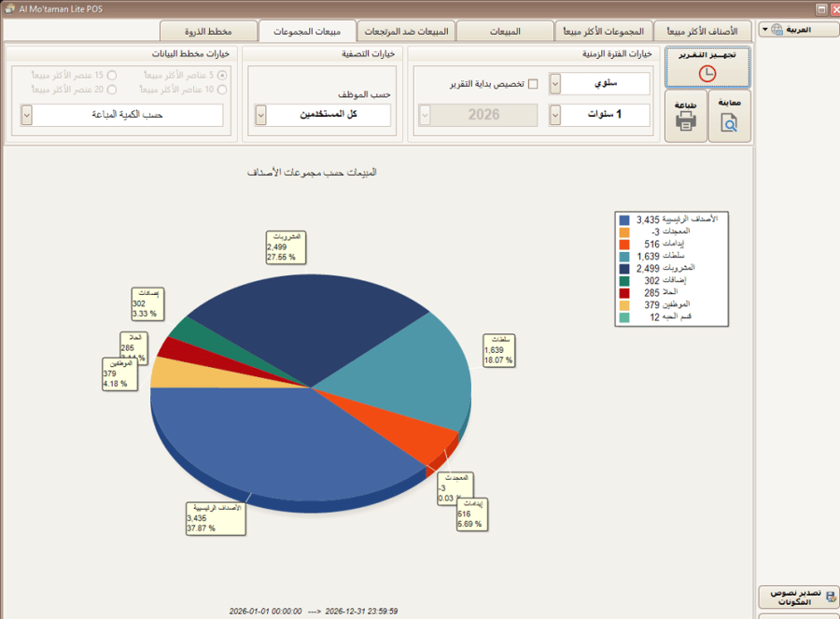This screenshot has width=840, height=619.
Task: Click the الموظفين 379 pie data label
Action: (119, 374)
